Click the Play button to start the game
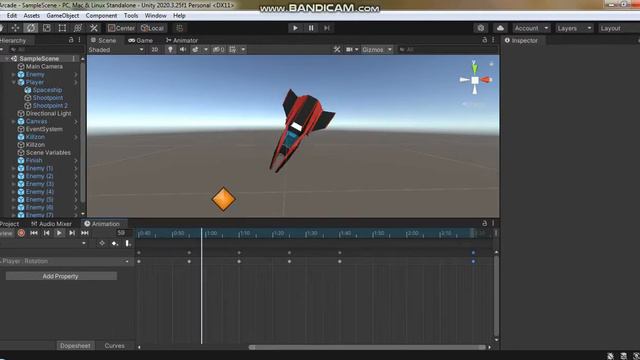This screenshot has width=640, height=360. pyautogui.click(x=295, y=28)
